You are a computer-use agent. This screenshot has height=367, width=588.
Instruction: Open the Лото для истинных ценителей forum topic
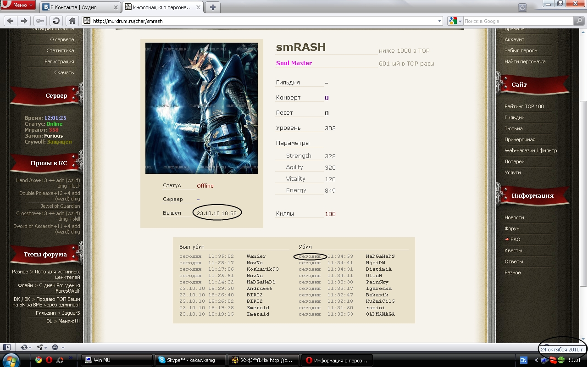(x=57, y=274)
